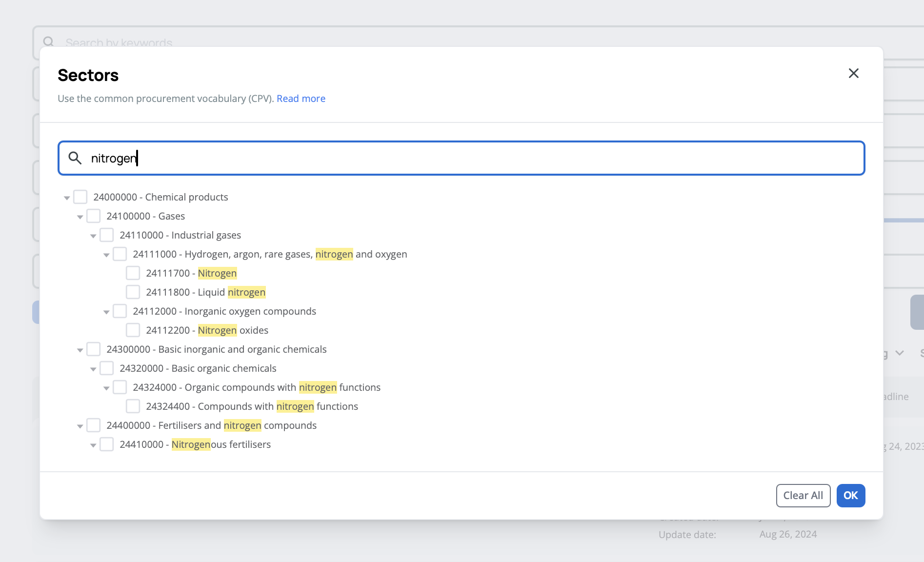The image size is (924, 562).
Task: Click the magnifier icon in sector search
Action: (75, 158)
